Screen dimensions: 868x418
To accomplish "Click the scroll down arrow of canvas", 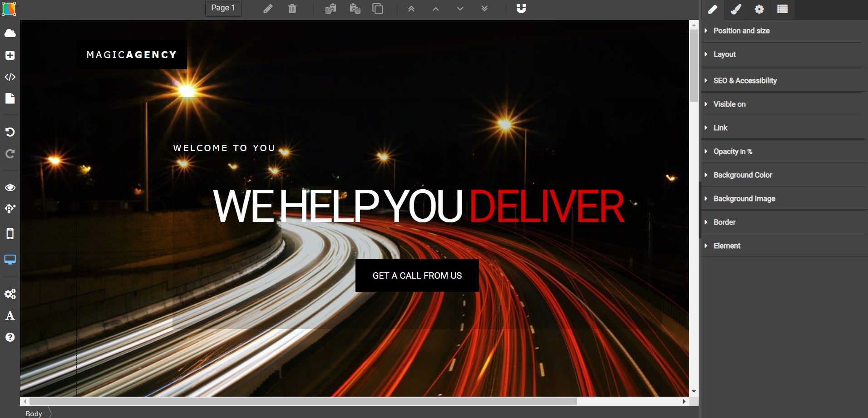I will pyautogui.click(x=694, y=392).
